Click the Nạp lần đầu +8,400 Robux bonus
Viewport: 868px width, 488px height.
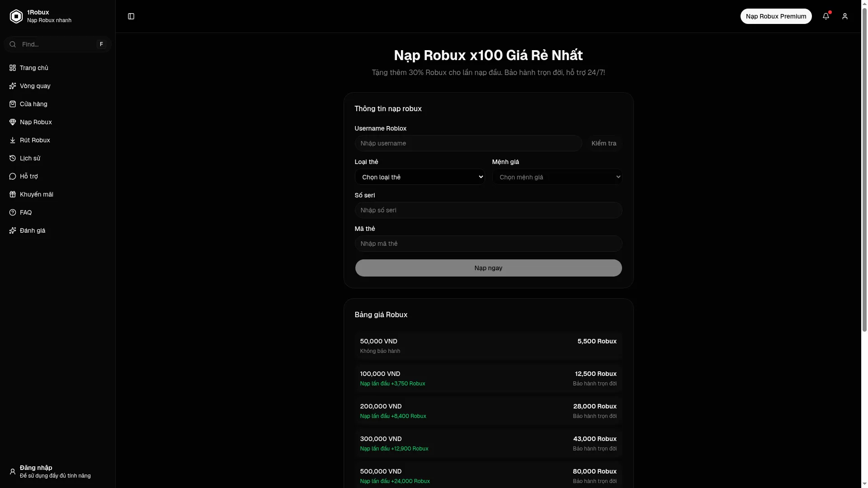pyautogui.click(x=393, y=416)
